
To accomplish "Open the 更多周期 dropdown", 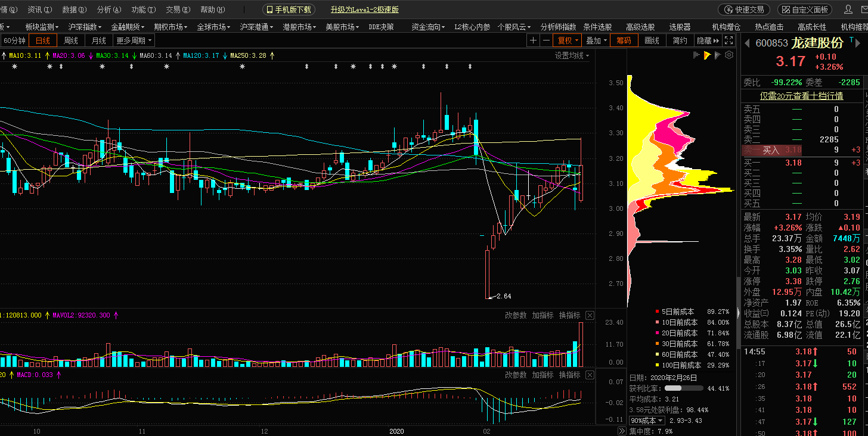I will 134,41.
